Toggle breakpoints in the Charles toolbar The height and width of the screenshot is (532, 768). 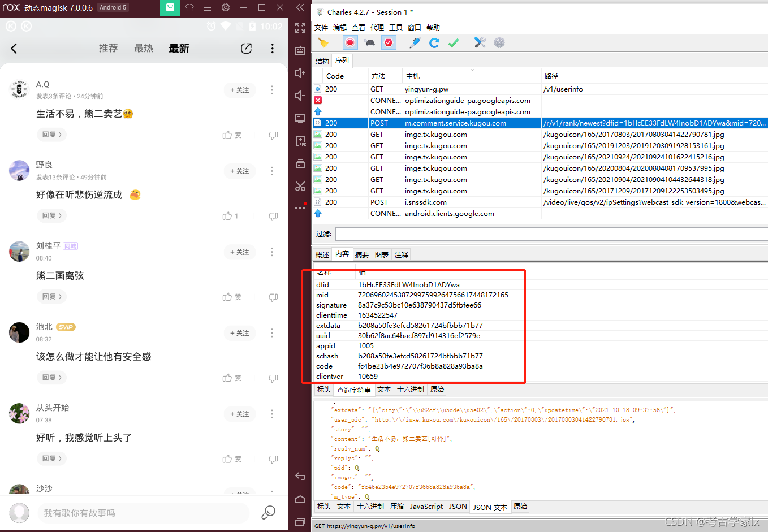pos(389,42)
